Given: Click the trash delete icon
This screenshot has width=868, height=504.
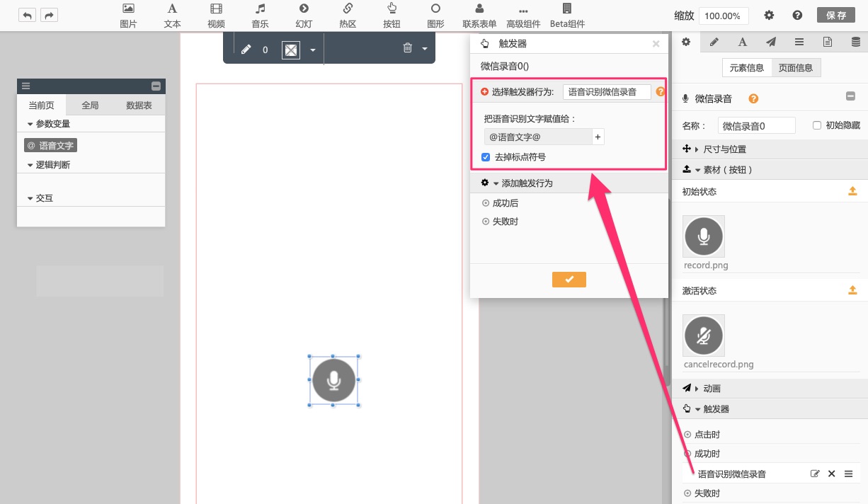Looking at the screenshot, I should click(x=407, y=48).
